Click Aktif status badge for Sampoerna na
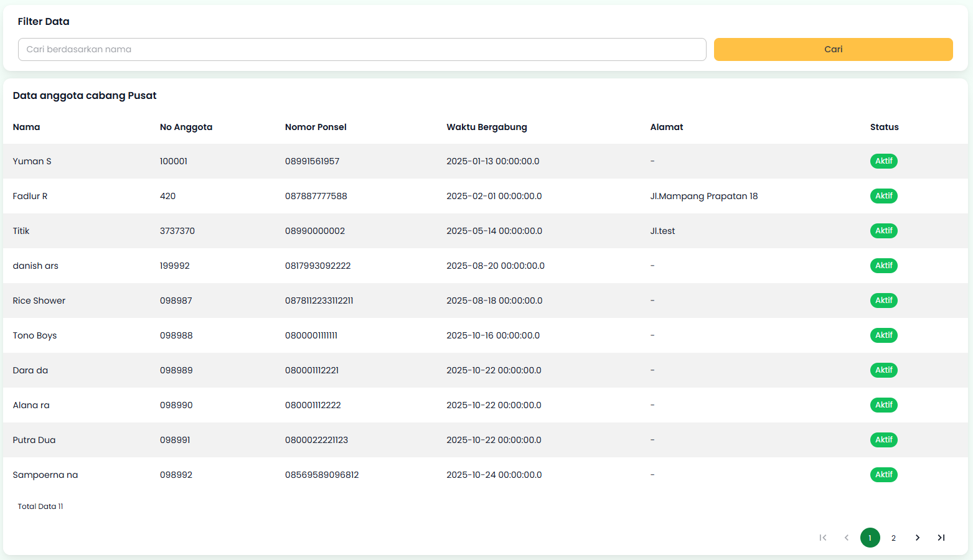This screenshot has width=973, height=560. tap(883, 475)
